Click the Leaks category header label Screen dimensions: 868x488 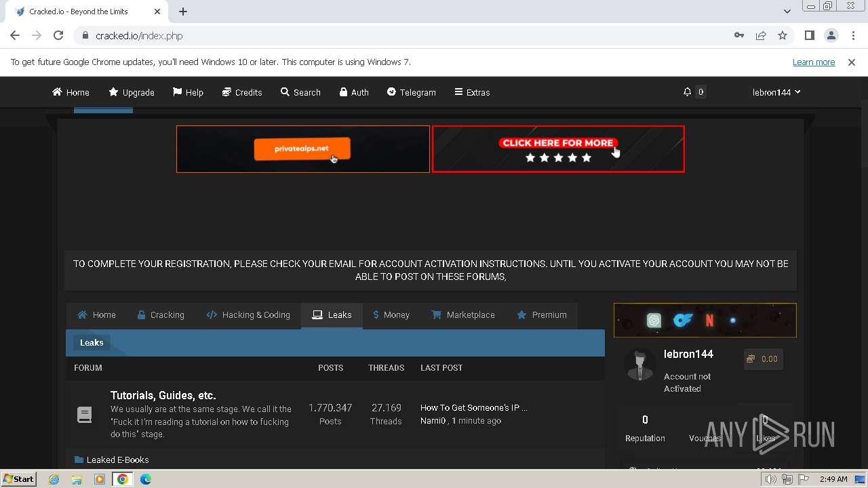tap(92, 343)
